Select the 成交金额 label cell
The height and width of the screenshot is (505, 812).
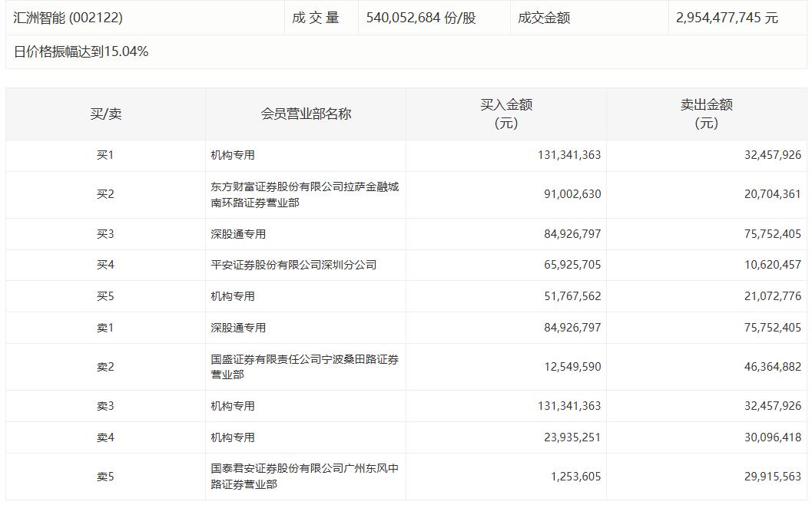(x=544, y=18)
